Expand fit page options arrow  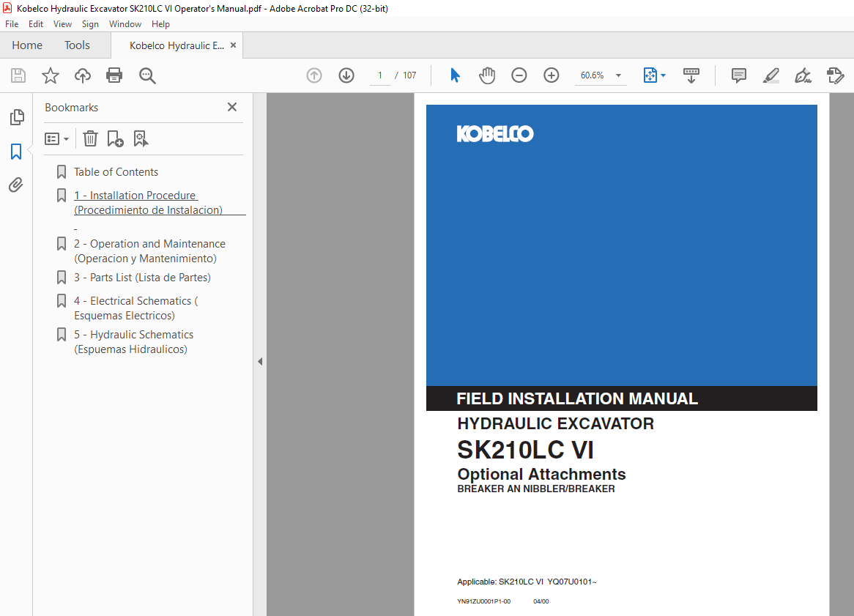pyautogui.click(x=663, y=75)
